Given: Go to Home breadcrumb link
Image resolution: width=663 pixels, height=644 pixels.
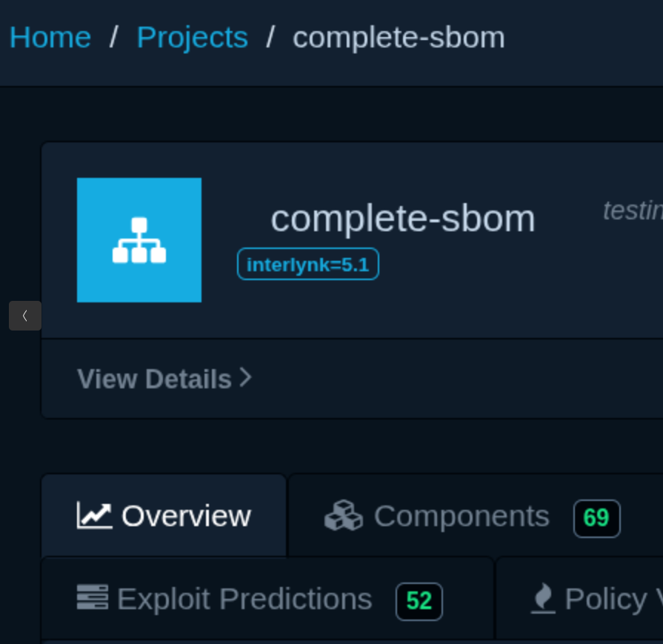Looking at the screenshot, I should coord(50,37).
